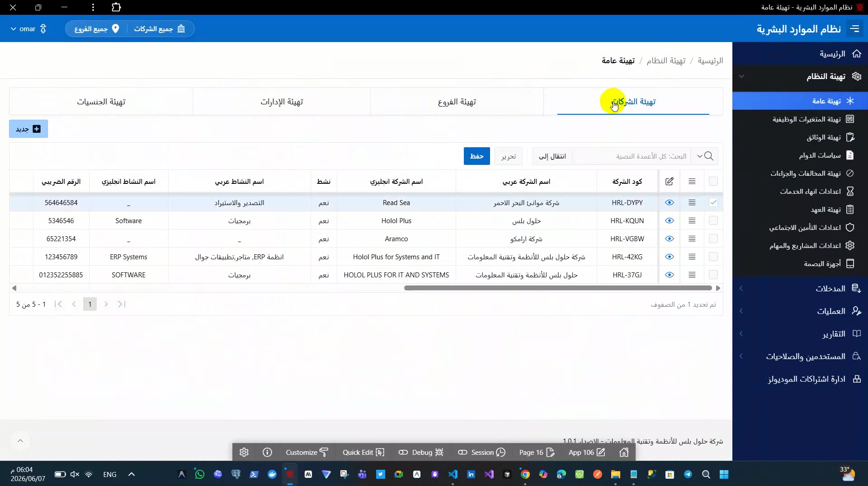Screen dimensions: 868x486
Task: Click the developer toolbar Home icon
Action: click(x=624, y=452)
